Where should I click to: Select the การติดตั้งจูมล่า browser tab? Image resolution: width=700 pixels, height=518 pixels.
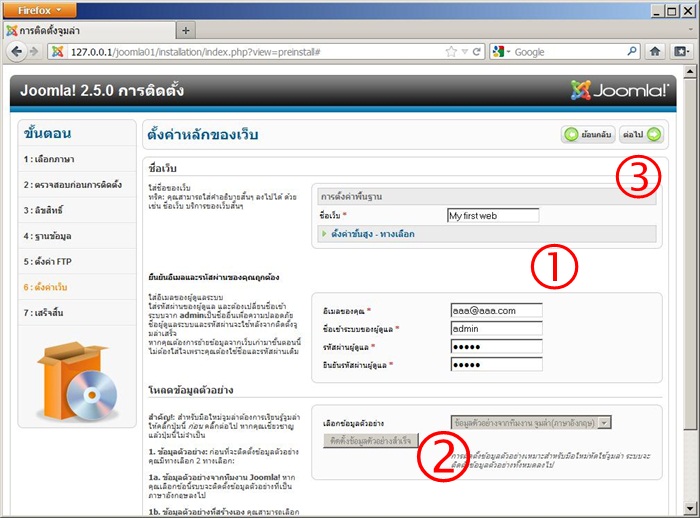(89, 31)
